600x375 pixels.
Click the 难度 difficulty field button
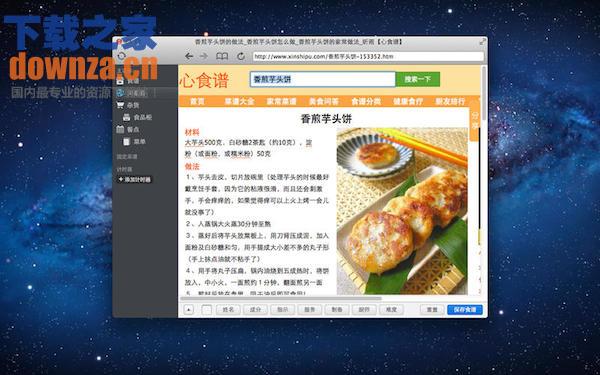tap(391, 310)
